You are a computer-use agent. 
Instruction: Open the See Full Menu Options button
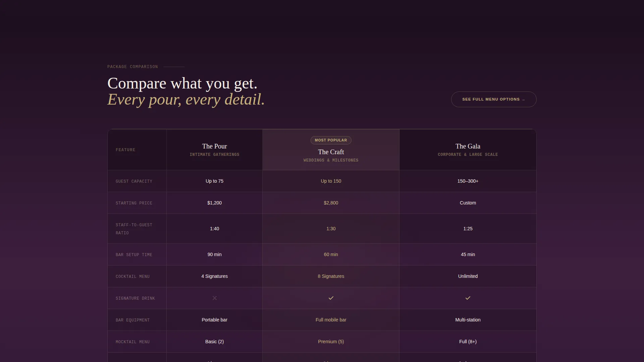494,99
